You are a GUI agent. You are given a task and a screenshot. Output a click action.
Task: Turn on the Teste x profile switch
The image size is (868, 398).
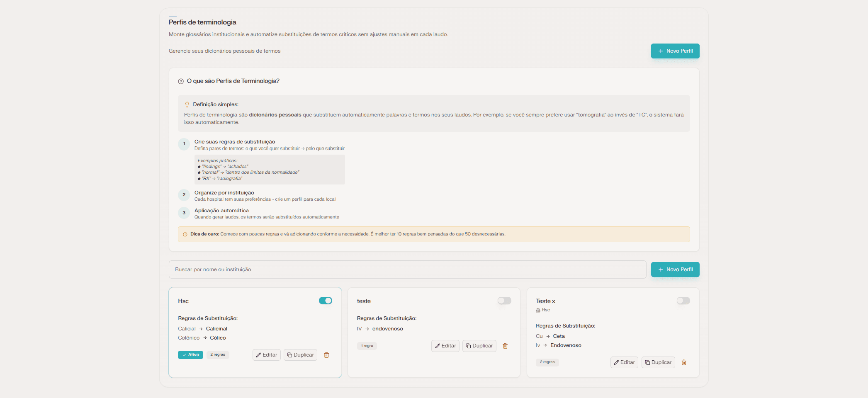point(683,301)
